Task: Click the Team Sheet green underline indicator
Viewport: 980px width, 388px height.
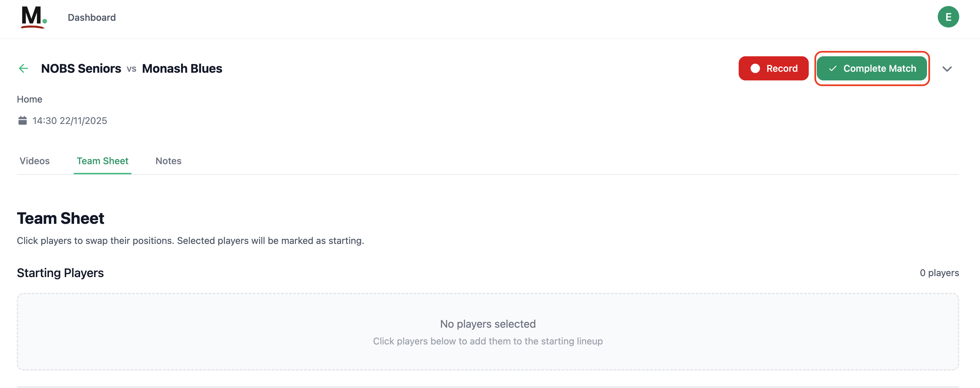Action: click(102, 174)
